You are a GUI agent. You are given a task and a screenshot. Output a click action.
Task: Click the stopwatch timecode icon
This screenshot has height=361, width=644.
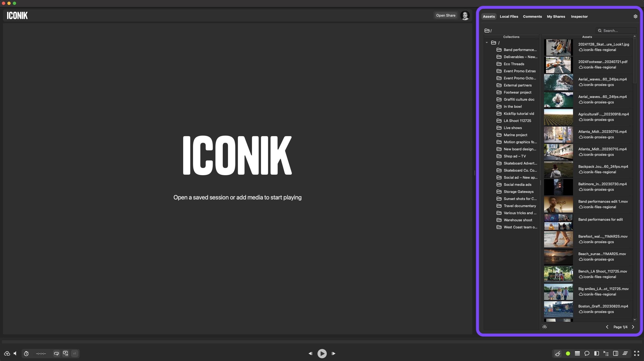coord(26,353)
